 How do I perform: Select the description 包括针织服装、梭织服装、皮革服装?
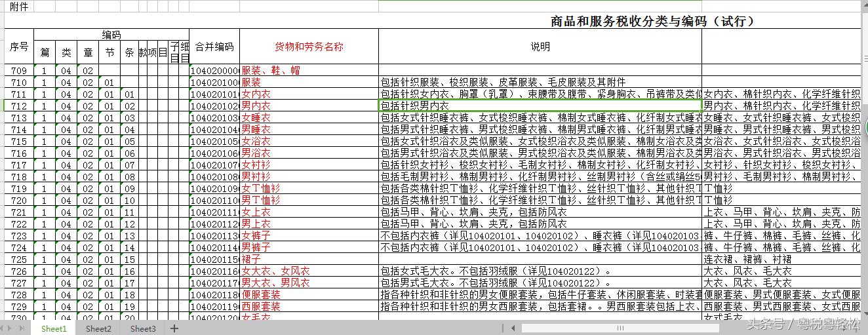pos(540,82)
